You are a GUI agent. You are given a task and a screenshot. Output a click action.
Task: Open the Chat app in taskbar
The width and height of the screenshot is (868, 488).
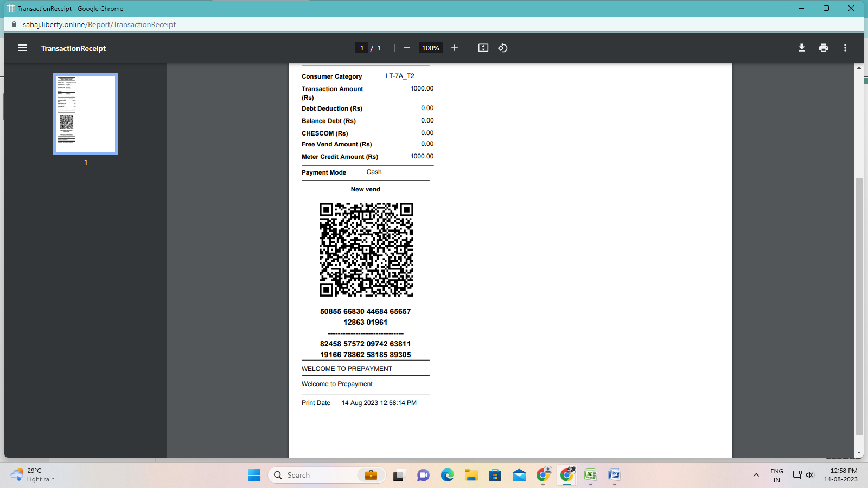coord(423,475)
